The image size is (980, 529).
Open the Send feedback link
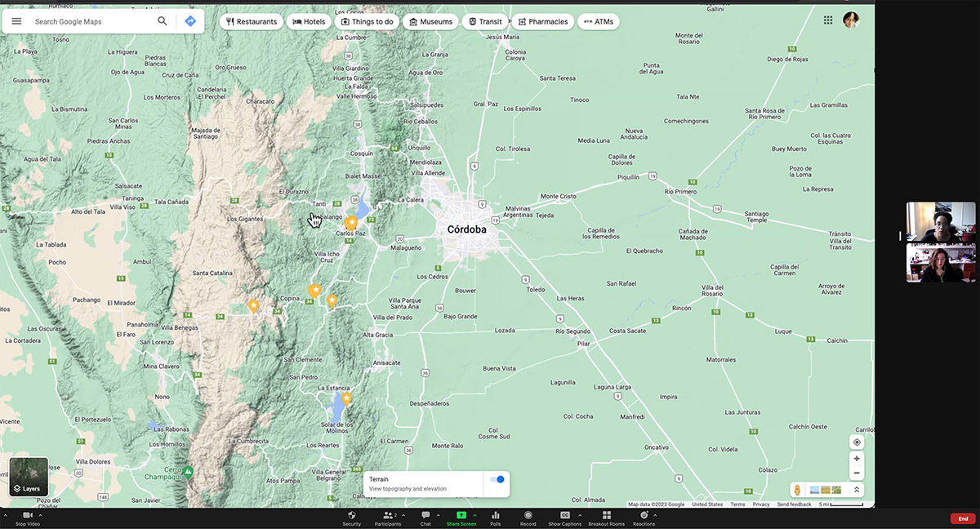click(x=794, y=505)
